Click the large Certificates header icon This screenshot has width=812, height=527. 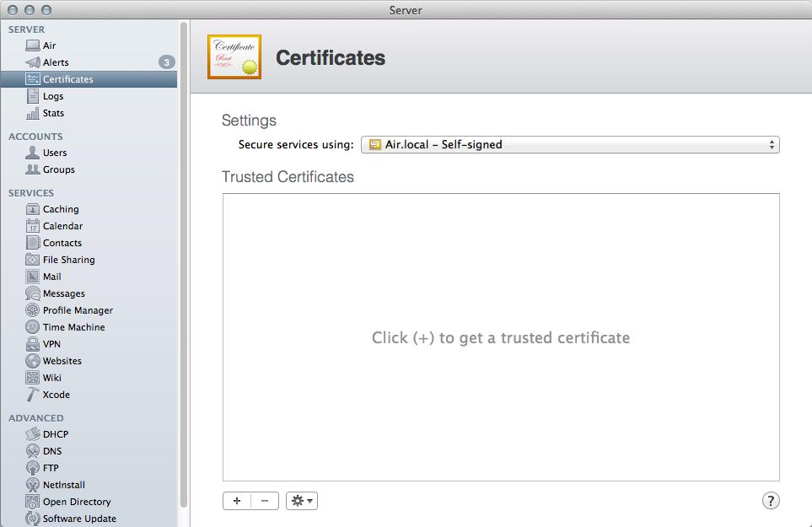coord(234,57)
